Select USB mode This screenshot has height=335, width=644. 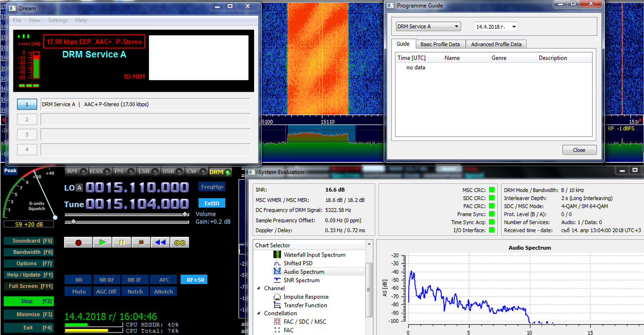pos(172,172)
